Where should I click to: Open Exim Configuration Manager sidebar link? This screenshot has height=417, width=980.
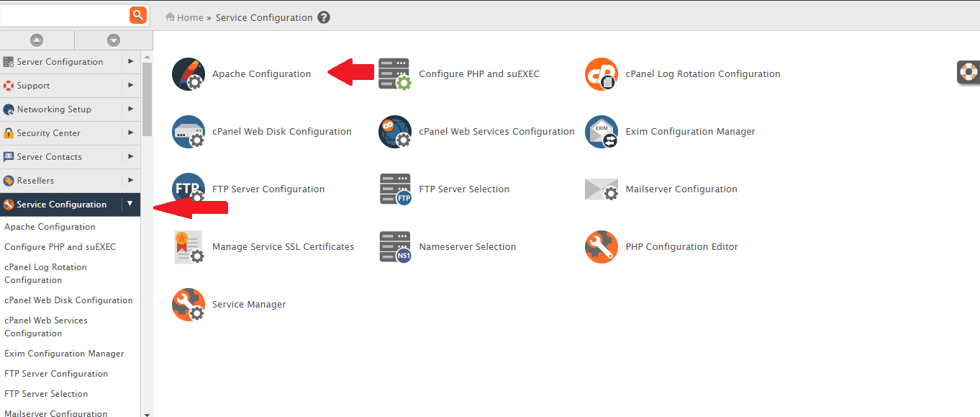tap(64, 354)
